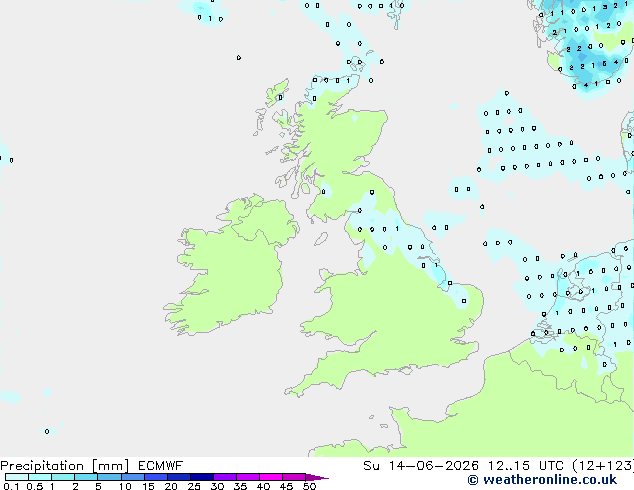Click the 20–25 mm legend swatch
634x490 pixels.
click(x=178, y=477)
